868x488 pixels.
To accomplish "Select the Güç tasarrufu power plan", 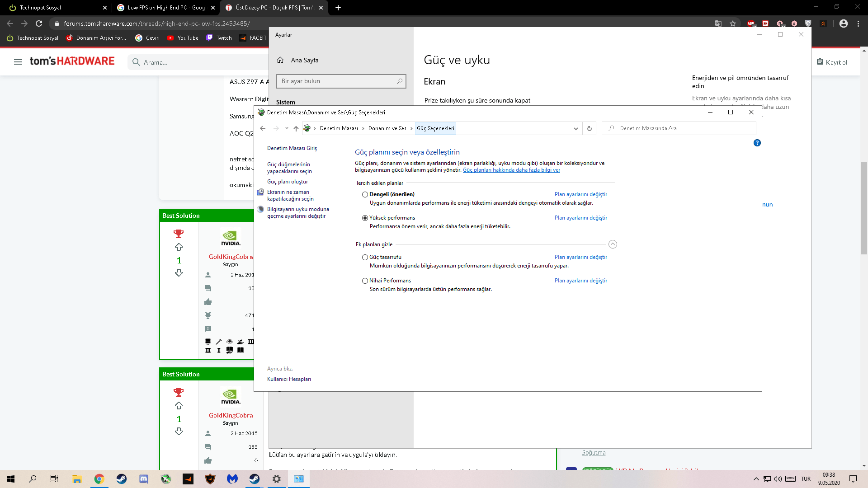I will point(365,257).
